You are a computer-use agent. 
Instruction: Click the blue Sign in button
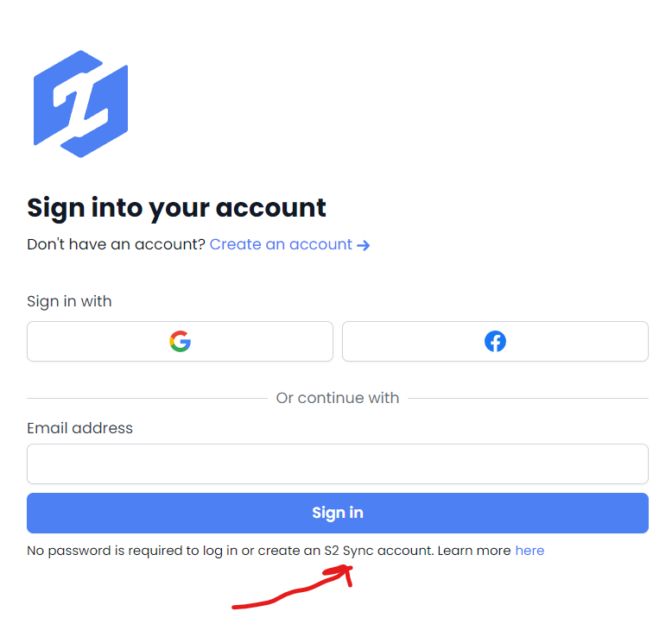coord(338,513)
